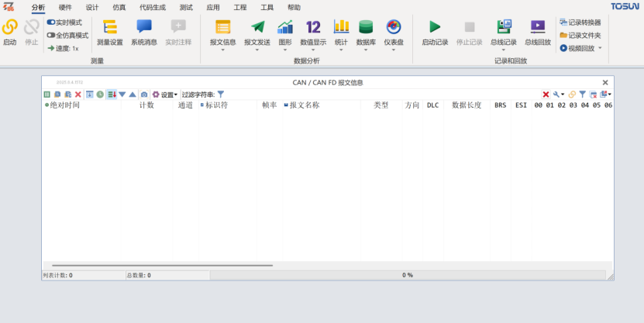The width and height of the screenshot is (644, 323).
Task: Toggle the green clock time mode icon
Action: 100,94
